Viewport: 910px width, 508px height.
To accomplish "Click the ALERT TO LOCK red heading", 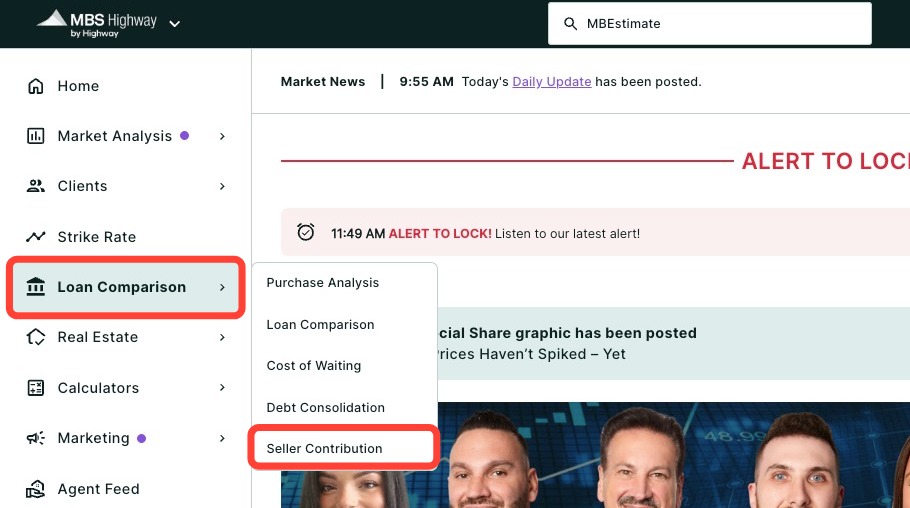I will pyautogui.click(x=825, y=161).
